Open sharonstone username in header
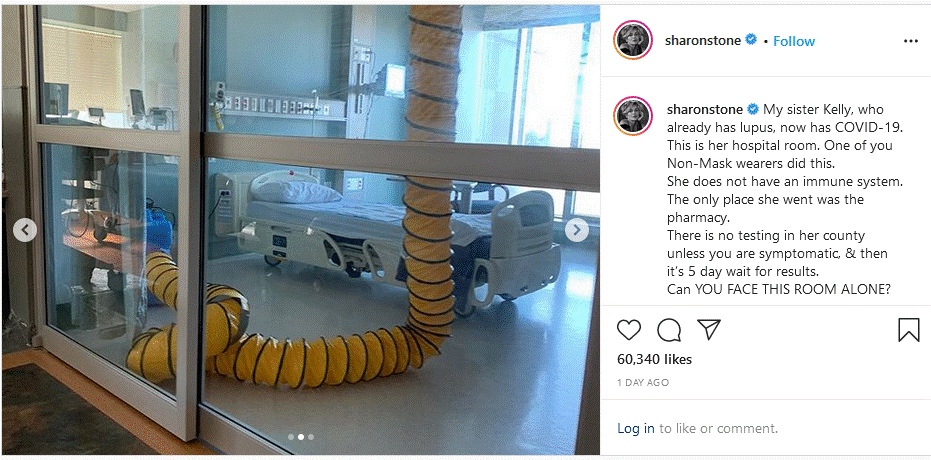931x460 pixels. [x=703, y=40]
